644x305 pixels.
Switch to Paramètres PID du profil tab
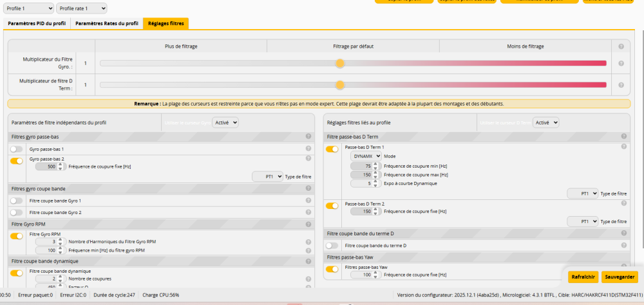[37, 23]
